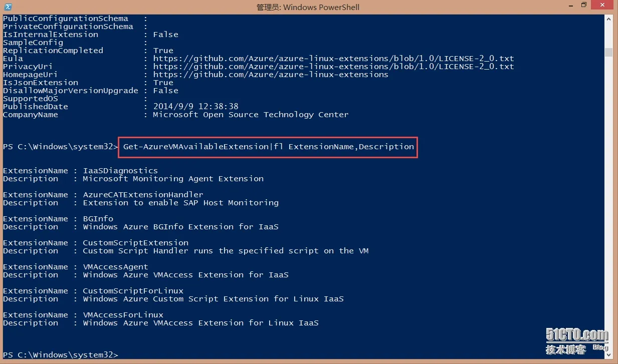The image size is (618, 364).
Task: Click the IsInternalExtension False value
Action: (x=165, y=35)
